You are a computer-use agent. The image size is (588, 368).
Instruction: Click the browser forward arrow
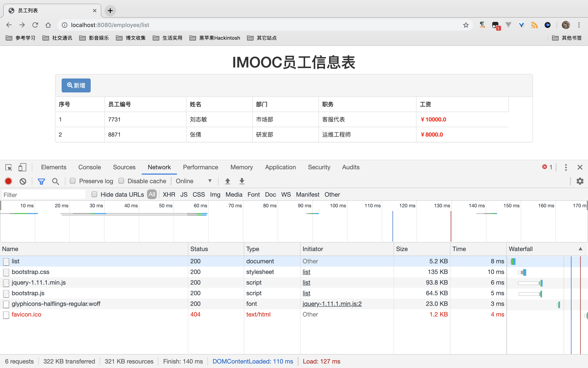(22, 25)
